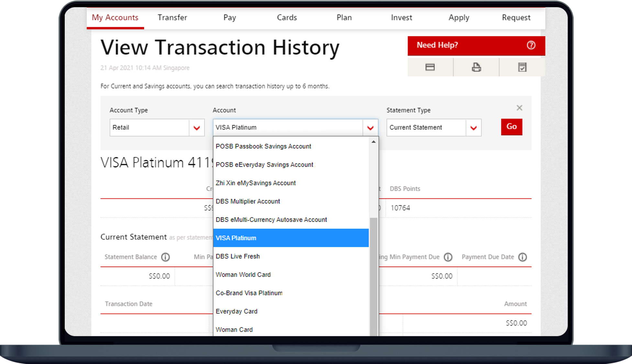Image resolution: width=632 pixels, height=364 pixels.
Task: Open the Statement Type dropdown
Action: [473, 128]
